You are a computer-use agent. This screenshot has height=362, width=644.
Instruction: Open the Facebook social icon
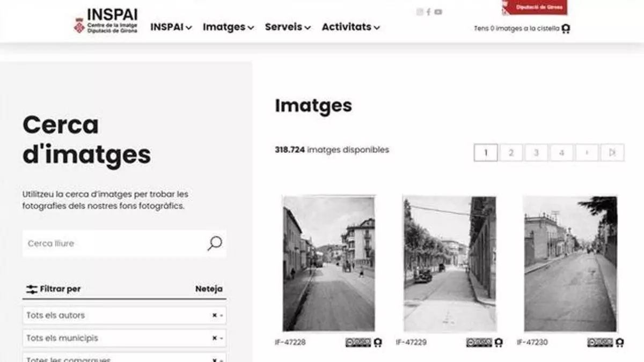[428, 12]
